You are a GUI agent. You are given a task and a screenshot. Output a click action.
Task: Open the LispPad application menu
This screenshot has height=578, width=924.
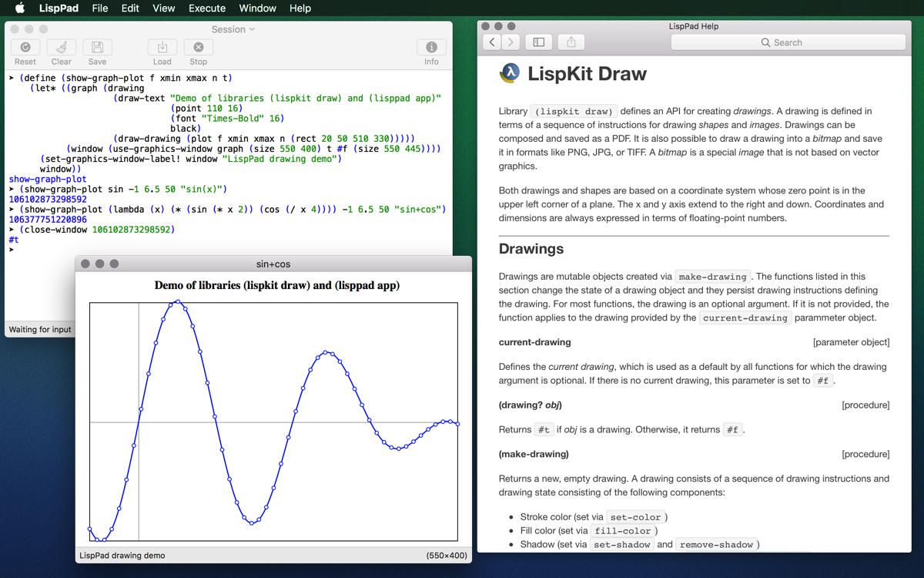[60, 8]
